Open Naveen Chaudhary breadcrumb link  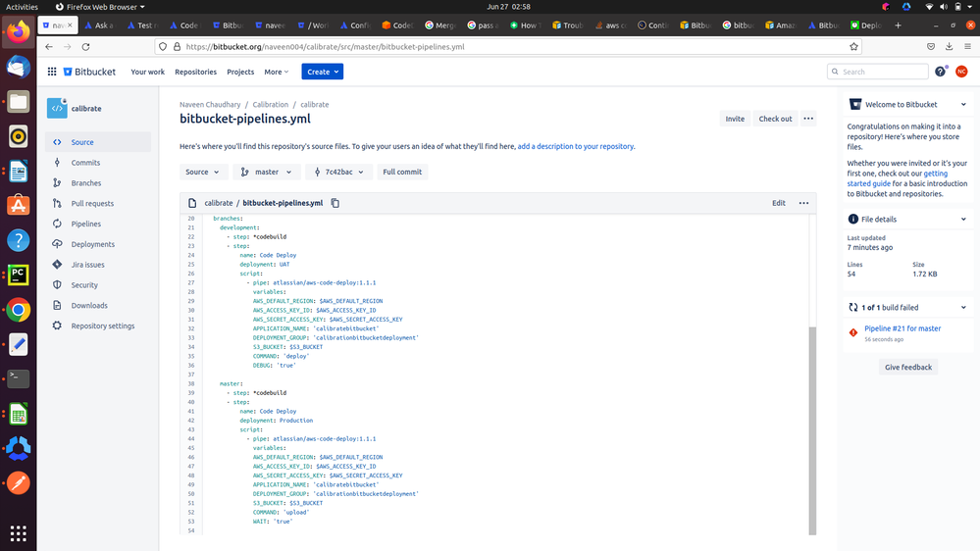(x=210, y=104)
